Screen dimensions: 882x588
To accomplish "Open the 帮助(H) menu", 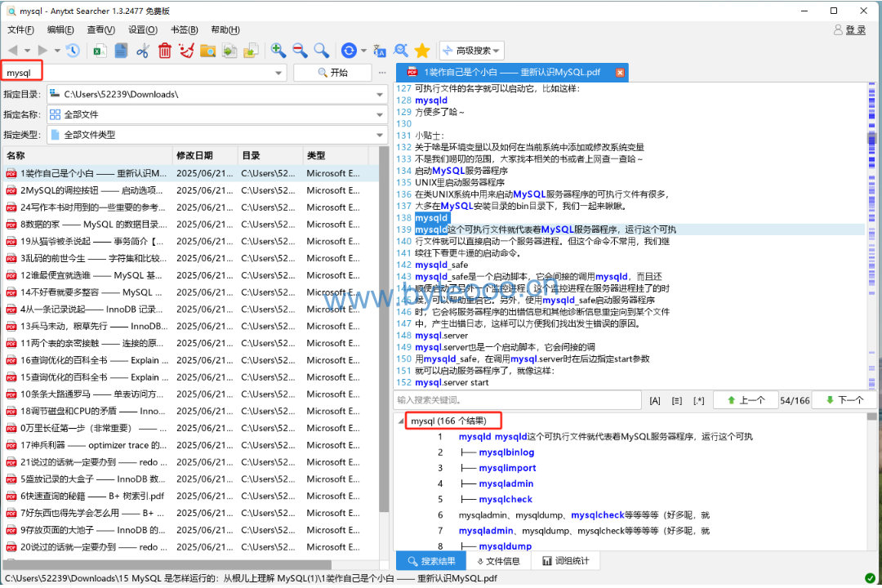I will (225, 30).
